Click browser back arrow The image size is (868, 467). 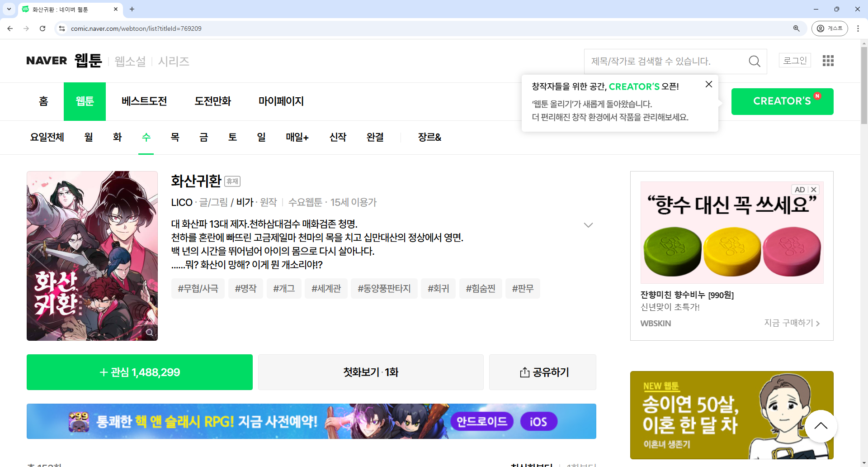pos(10,29)
